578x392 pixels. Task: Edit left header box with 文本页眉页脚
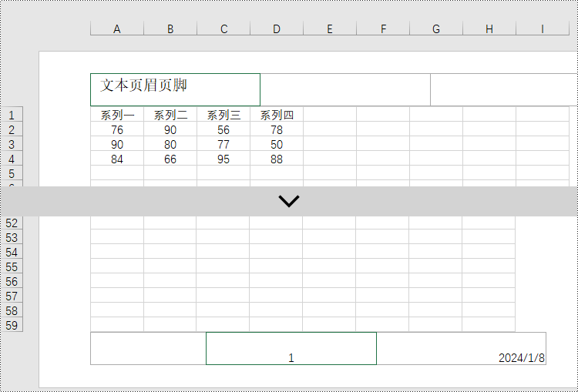(175, 89)
